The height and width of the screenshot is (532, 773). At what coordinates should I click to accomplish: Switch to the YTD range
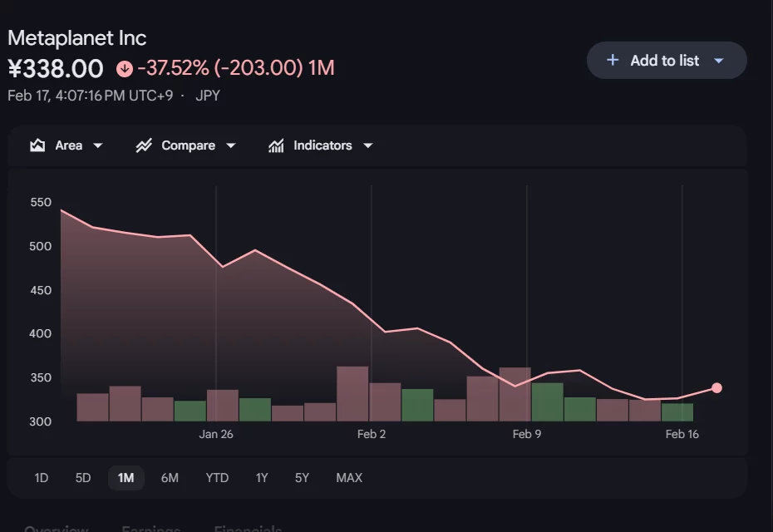pos(216,478)
